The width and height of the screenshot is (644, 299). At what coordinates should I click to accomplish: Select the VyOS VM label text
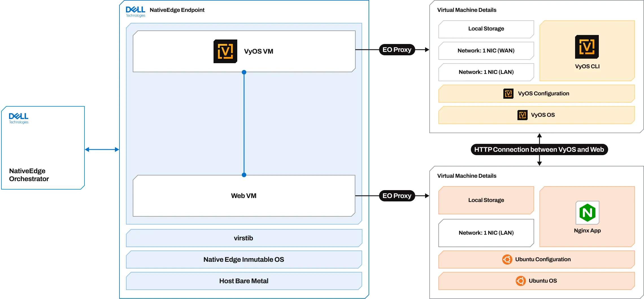(x=259, y=51)
